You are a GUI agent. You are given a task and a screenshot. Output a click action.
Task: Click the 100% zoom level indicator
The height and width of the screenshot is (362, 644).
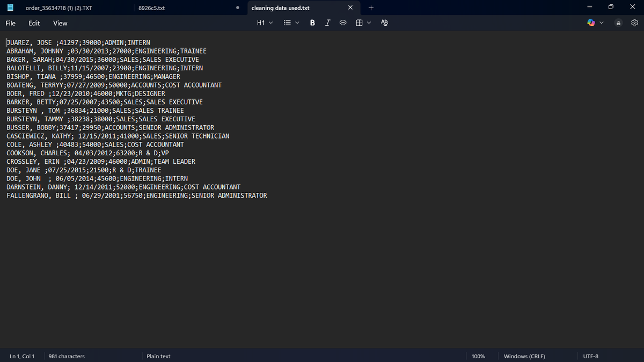tap(478, 356)
